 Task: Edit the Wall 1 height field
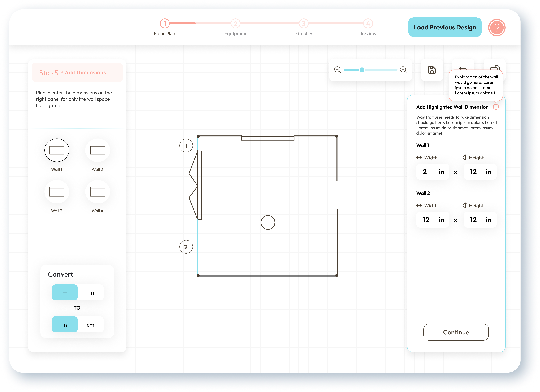480,172
